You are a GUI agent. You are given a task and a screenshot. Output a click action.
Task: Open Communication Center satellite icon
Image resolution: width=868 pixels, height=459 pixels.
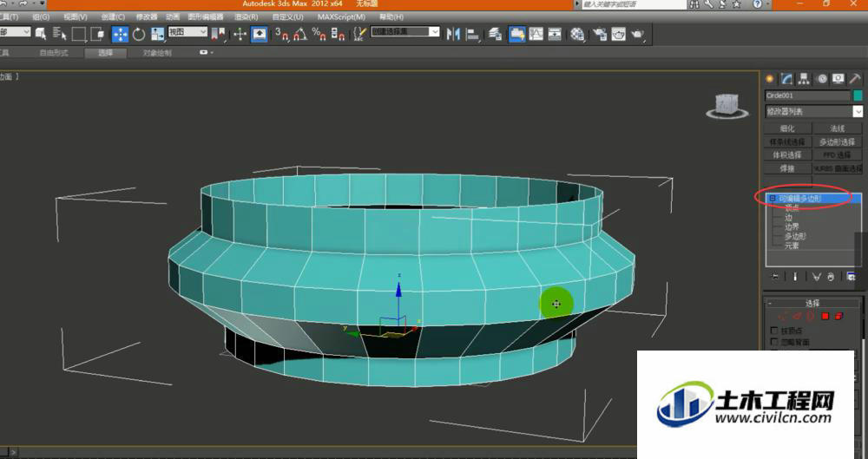(722, 4)
